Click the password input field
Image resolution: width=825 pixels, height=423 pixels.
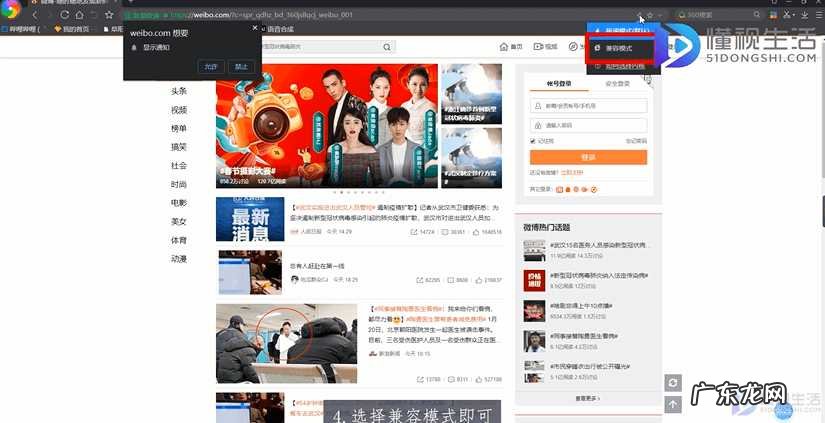(x=589, y=126)
